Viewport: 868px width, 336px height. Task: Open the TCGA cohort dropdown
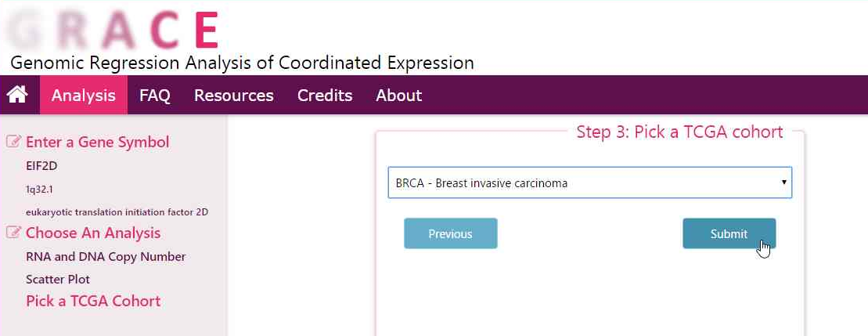(589, 182)
